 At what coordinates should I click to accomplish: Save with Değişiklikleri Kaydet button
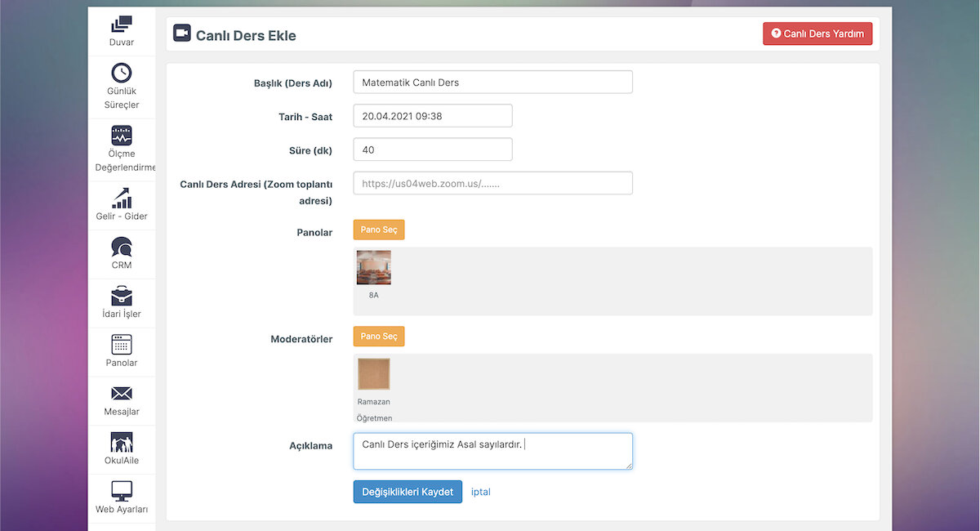click(408, 492)
